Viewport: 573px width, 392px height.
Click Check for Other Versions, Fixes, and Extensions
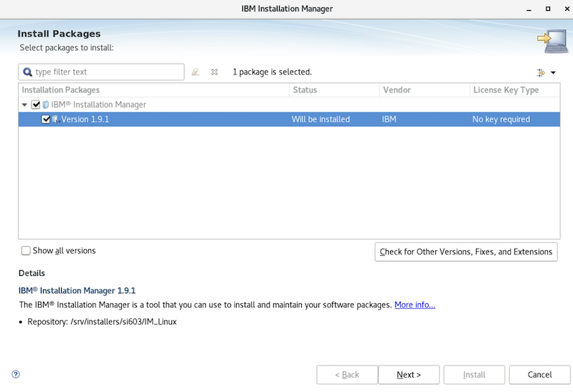(x=466, y=252)
